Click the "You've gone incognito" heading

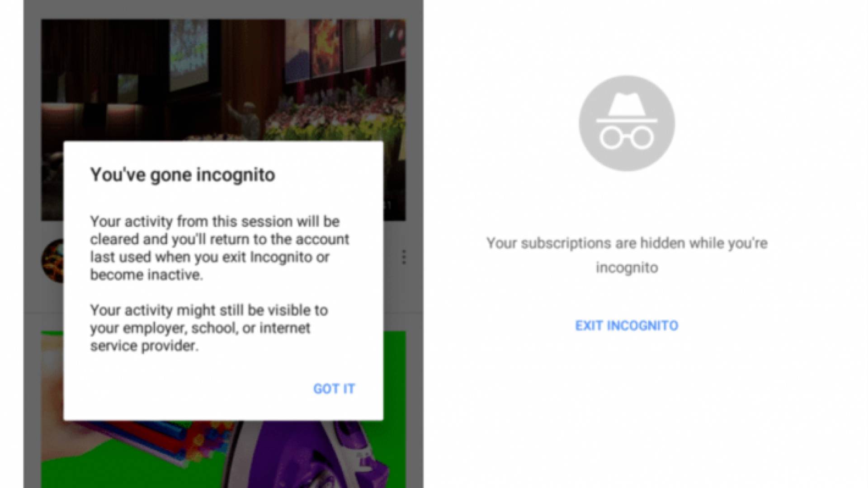click(183, 175)
